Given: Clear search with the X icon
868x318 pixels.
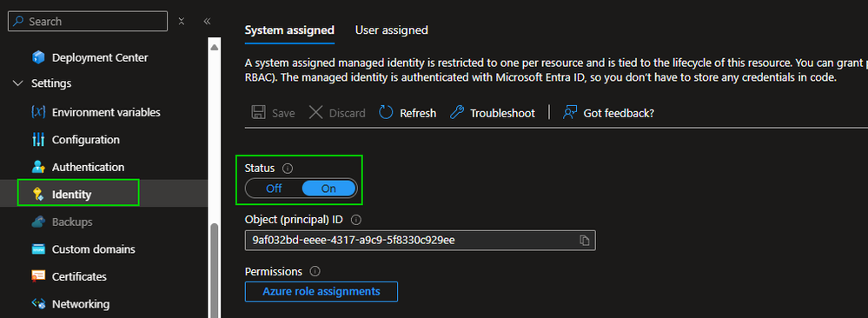Looking at the screenshot, I should tap(182, 22).
